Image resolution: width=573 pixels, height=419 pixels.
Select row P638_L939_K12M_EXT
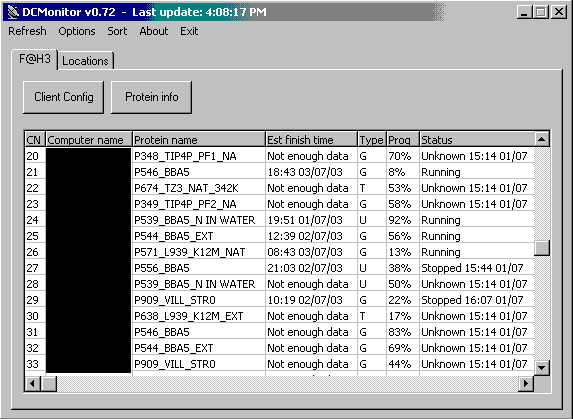[279, 316]
